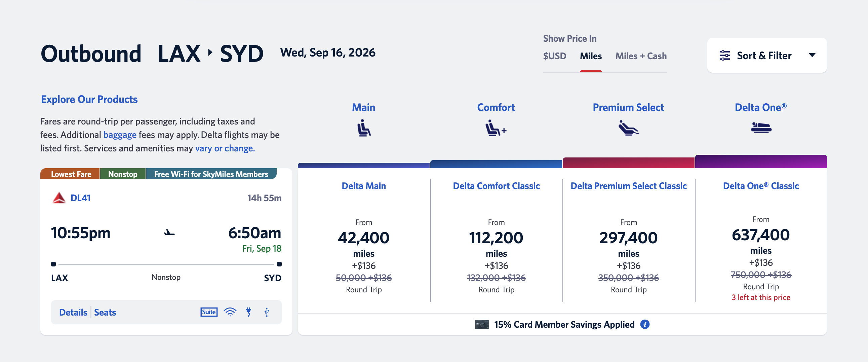This screenshot has height=362, width=868.
Task: Open flight DL41 link
Action: pyautogui.click(x=81, y=198)
